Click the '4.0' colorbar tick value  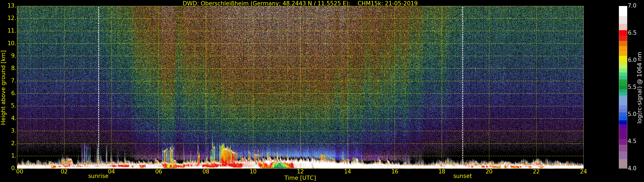pyautogui.click(x=632, y=168)
